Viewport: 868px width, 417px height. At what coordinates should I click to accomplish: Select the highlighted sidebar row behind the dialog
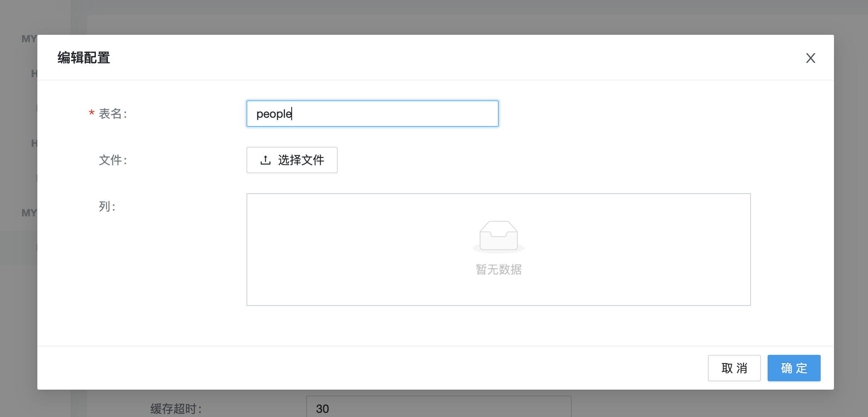click(19, 248)
